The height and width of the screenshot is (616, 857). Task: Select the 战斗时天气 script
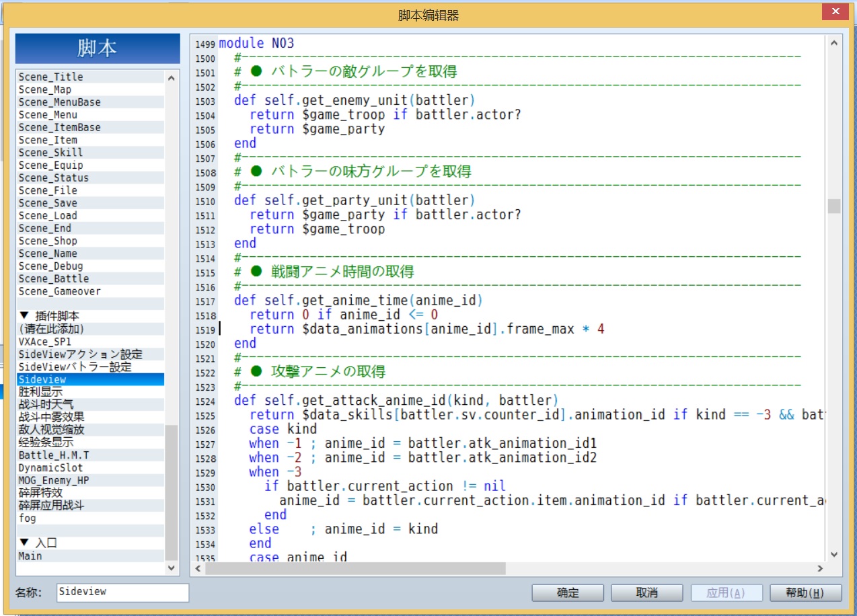coord(90,405)
